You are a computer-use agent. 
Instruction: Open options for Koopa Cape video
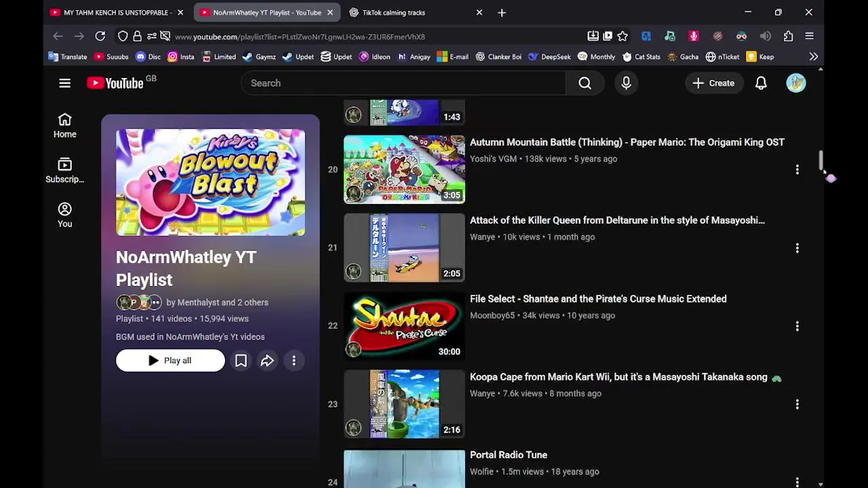coord(797,405)
